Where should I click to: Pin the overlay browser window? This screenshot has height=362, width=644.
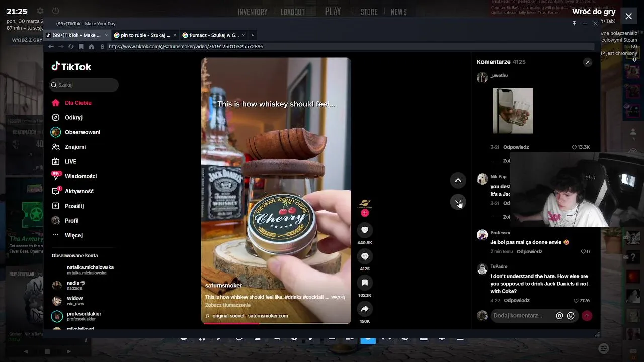click(x=574, y=23)
